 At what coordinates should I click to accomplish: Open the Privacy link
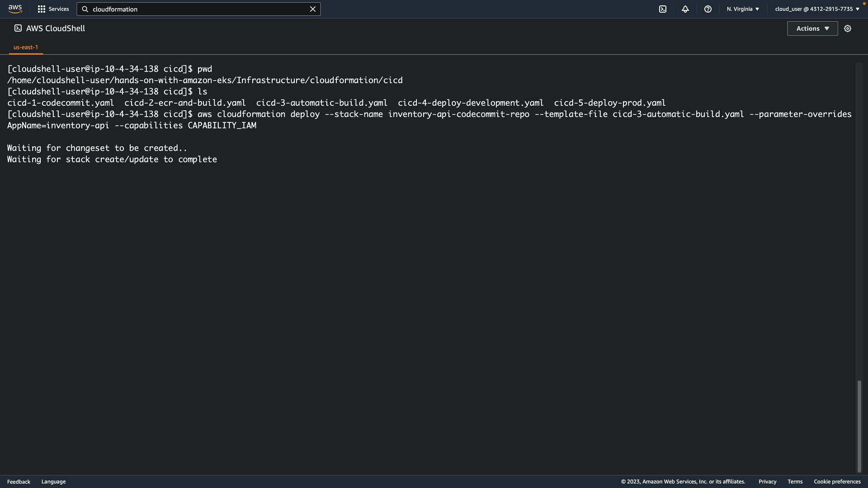(x=767, y=482)
